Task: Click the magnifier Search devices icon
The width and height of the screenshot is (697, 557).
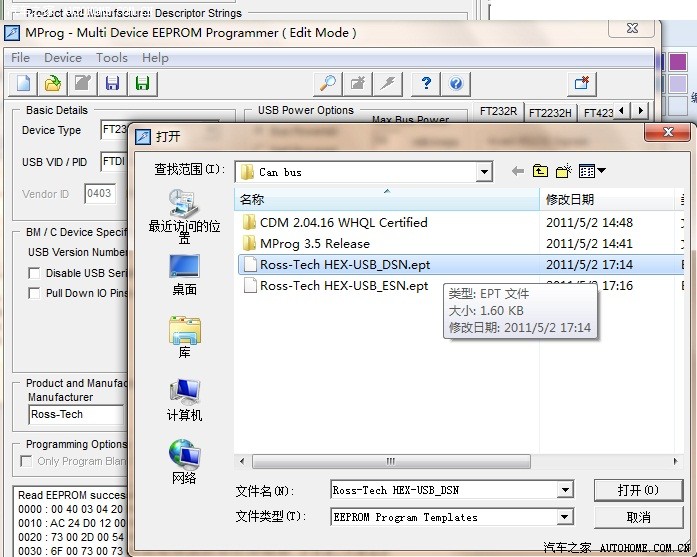Action: (x=327, y=83)
